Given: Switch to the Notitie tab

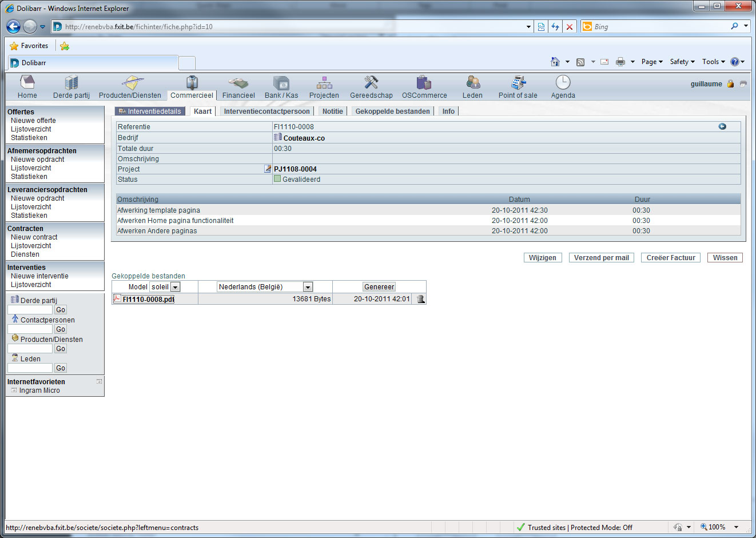Looking at the screenshot, I should coord(332,111).
